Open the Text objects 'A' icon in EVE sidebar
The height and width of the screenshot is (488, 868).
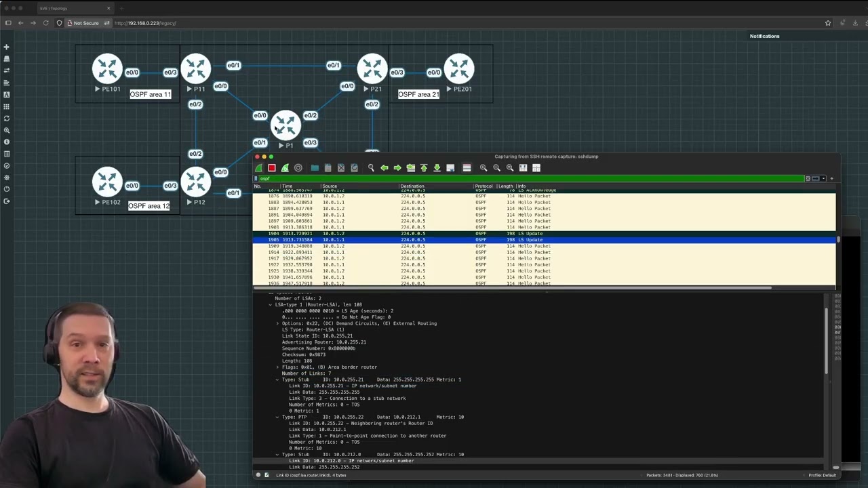[x=7, y=94]
